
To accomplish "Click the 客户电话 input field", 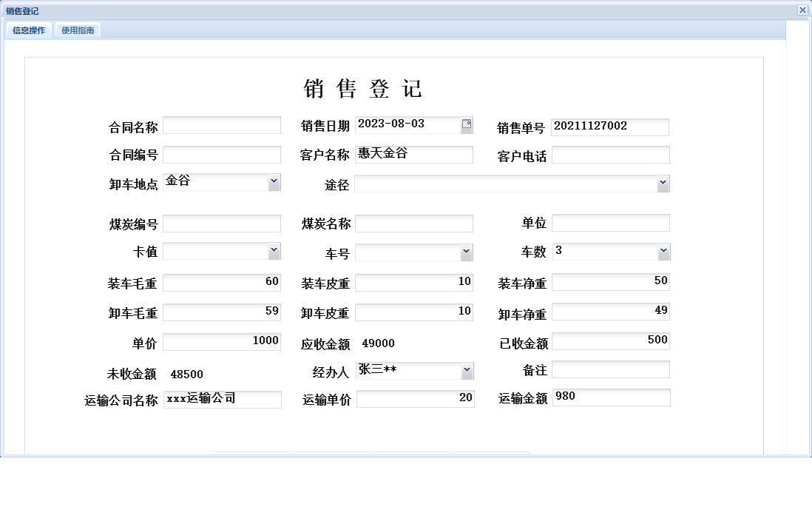I will tap(611, 155).
